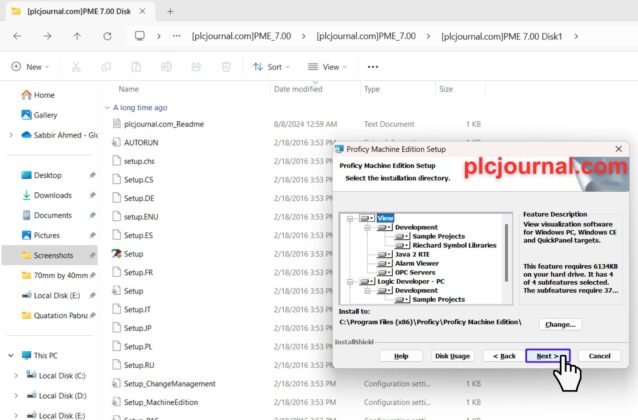Viewport: 638px width, 420px height.
Task: Collapse the View feature tree node
Action: (x=347, y=218)
